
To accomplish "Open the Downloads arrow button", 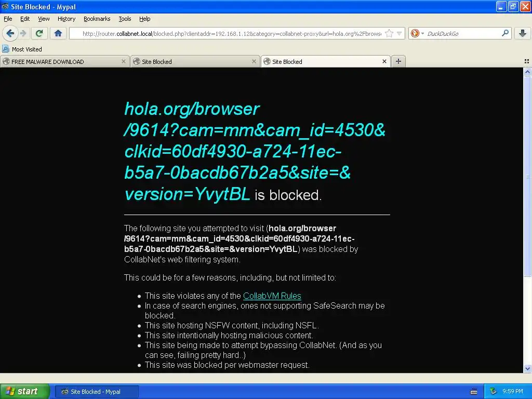I will click(523, 33).
